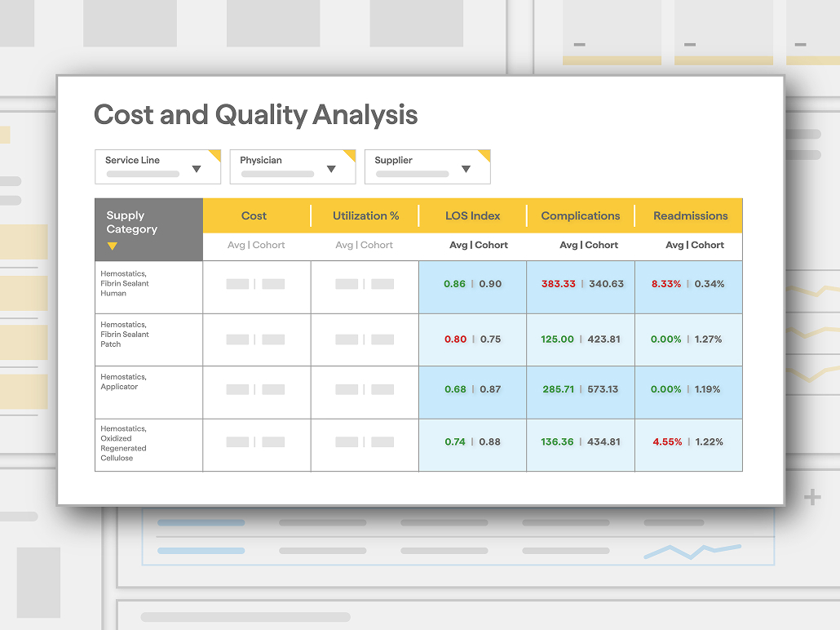The height and width of the screenshot is (630, 840).
Task: Click the blue sparkline chart at bottom right
Action: pos(692,551)
